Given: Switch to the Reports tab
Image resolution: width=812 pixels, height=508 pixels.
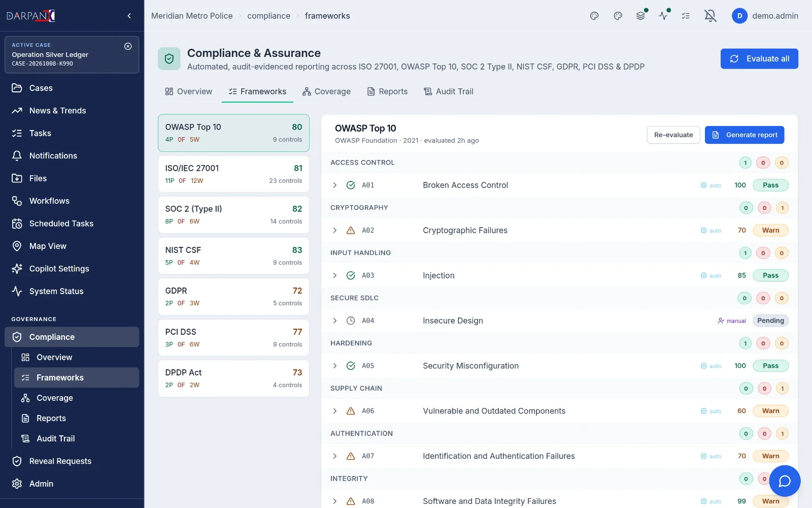Looking at the screenshot, I should [x=387, y=91].
